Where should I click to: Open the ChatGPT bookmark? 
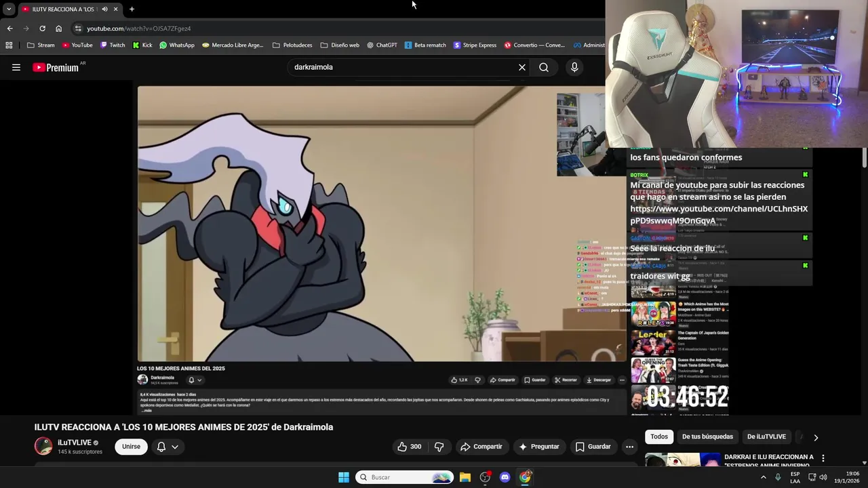382,45
